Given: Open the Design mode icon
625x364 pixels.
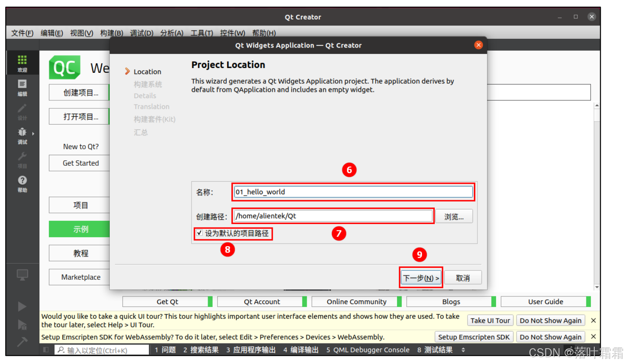Looking at the screenshot, I should click(x=22, y=111).
